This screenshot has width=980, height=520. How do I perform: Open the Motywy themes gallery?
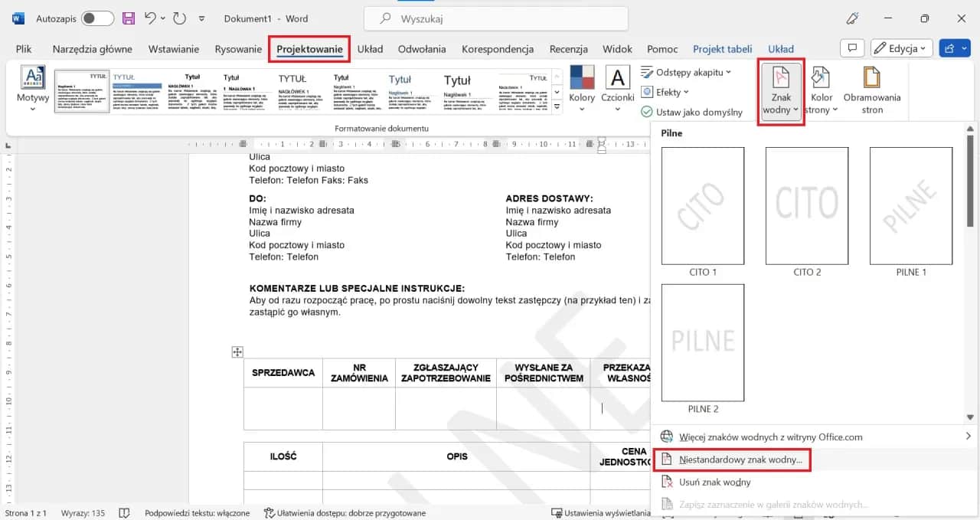point(33,88)
